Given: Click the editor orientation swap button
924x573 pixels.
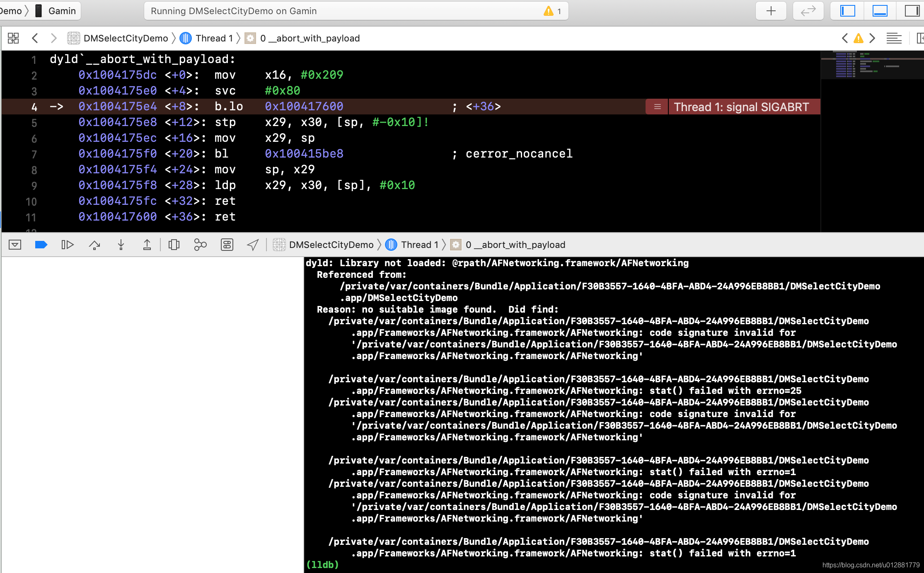Looking at the screenshot, I should click(808, 11).
